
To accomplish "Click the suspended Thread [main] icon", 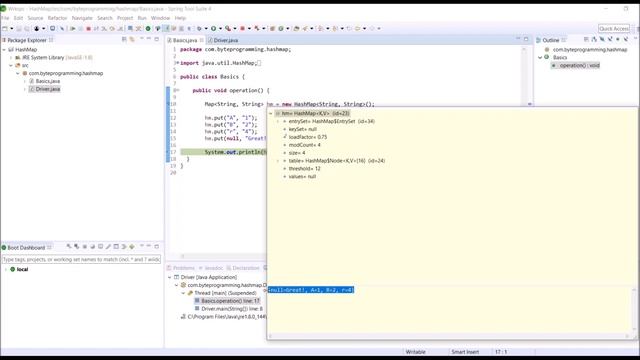I will pos(190,293).
